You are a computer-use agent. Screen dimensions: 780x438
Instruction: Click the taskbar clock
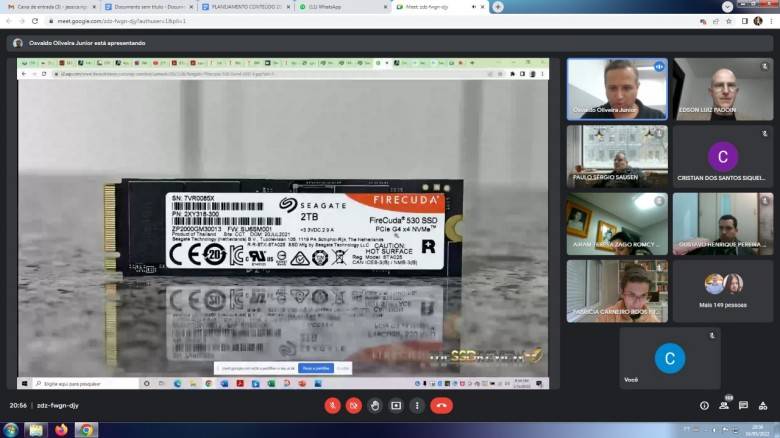pos(757,430)
